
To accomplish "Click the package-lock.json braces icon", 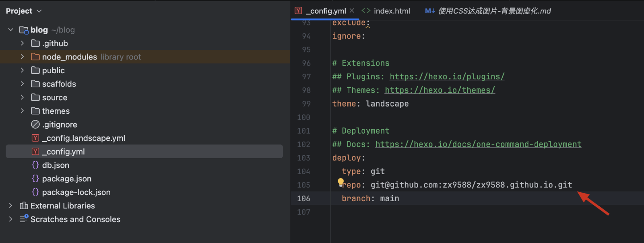I will [35, 192].
